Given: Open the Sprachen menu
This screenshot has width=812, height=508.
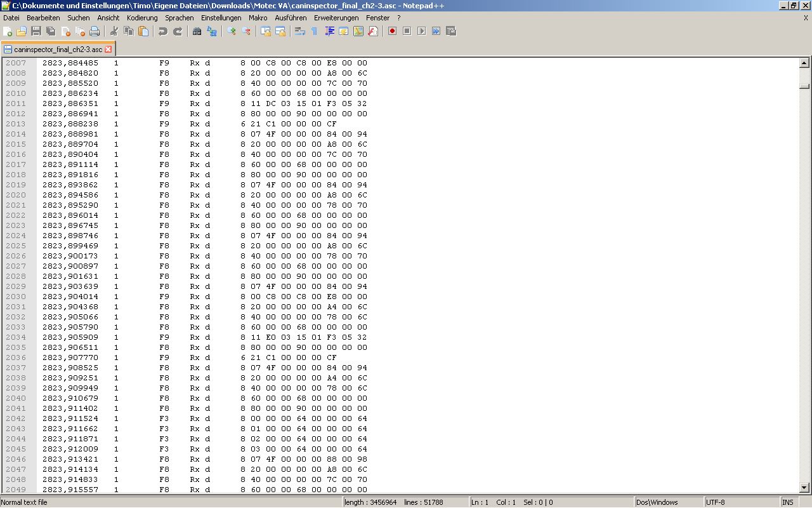Looking at the screenshot, I should click(x=180, y=18).
